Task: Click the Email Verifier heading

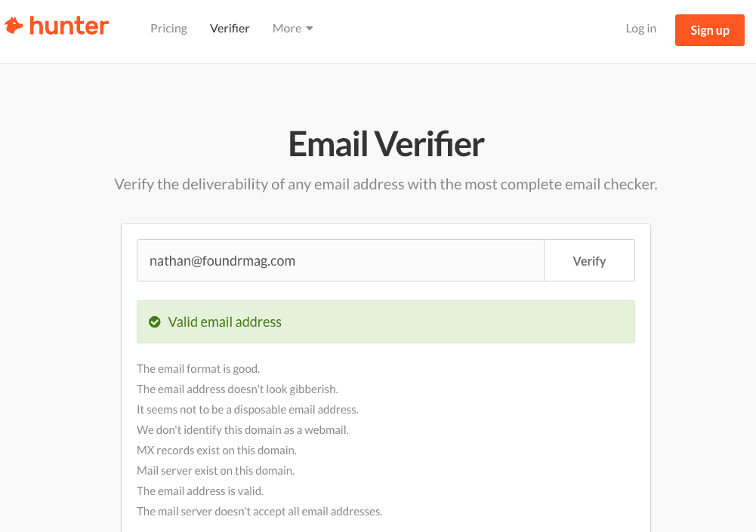Action: pyautogui.click(x=386, y=144)
